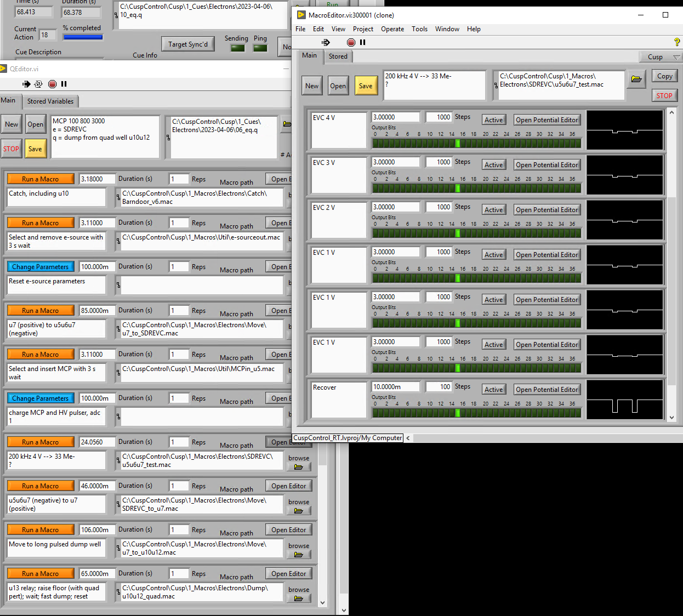Open Change Parameters selector for Reset e-source step
Viewport: 683px width, 616px height.
[40, 266]
